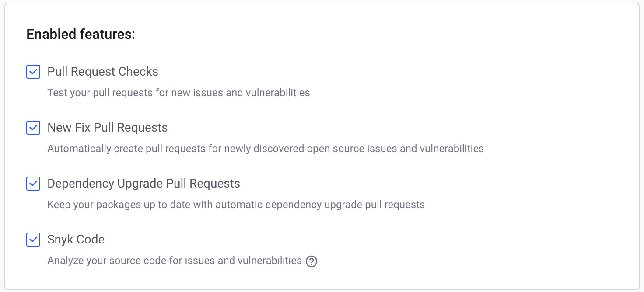Turn off the Snyk Code checkbox

tap(33, 240)
